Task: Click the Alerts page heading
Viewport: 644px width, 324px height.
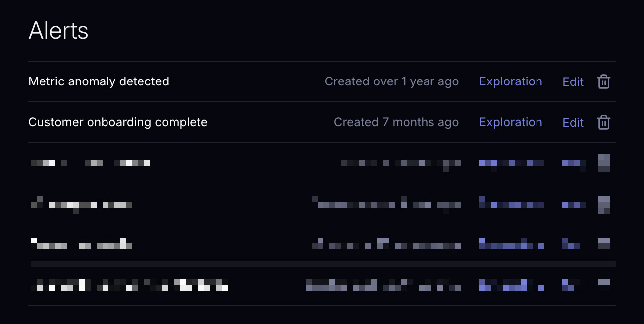Action: pyautogui.click(x=59, y=31)
